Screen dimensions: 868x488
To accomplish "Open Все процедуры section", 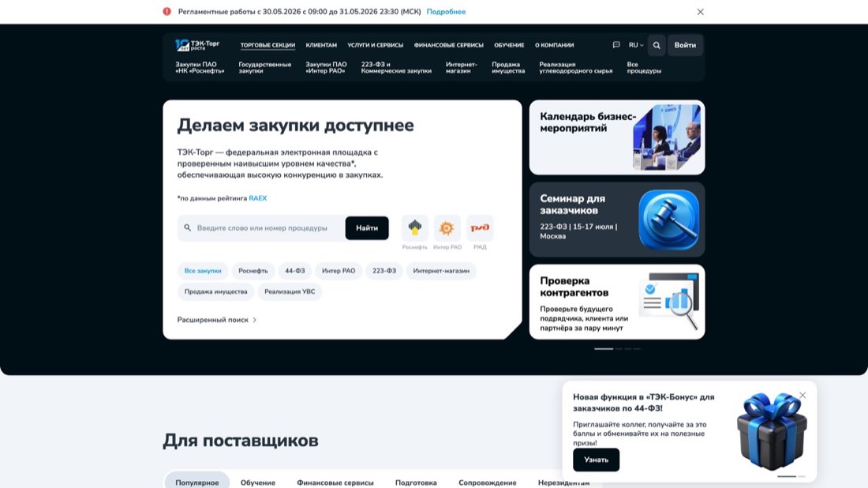I will 644,68.
